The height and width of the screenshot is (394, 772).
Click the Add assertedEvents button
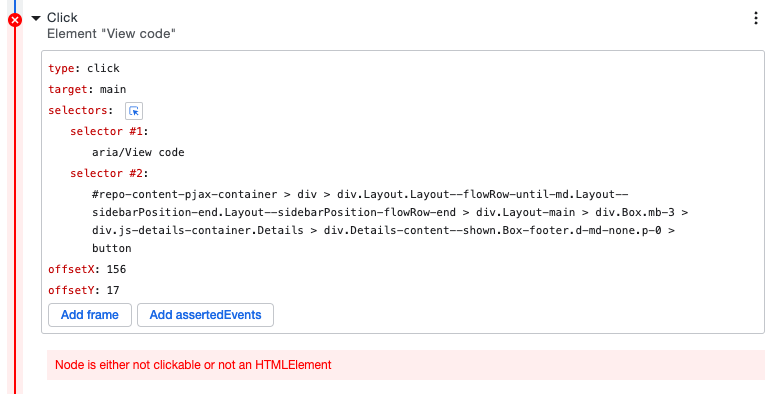tap(205, 315)
